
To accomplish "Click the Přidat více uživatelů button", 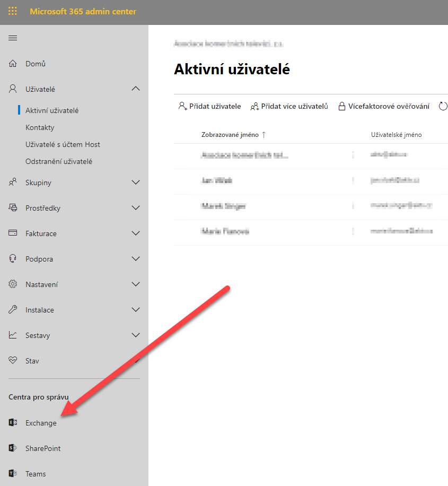I will click(289, 106).
